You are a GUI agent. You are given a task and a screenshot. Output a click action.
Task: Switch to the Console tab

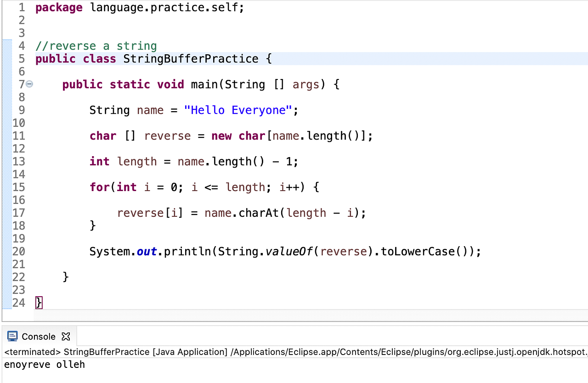[x=39, y=336]
